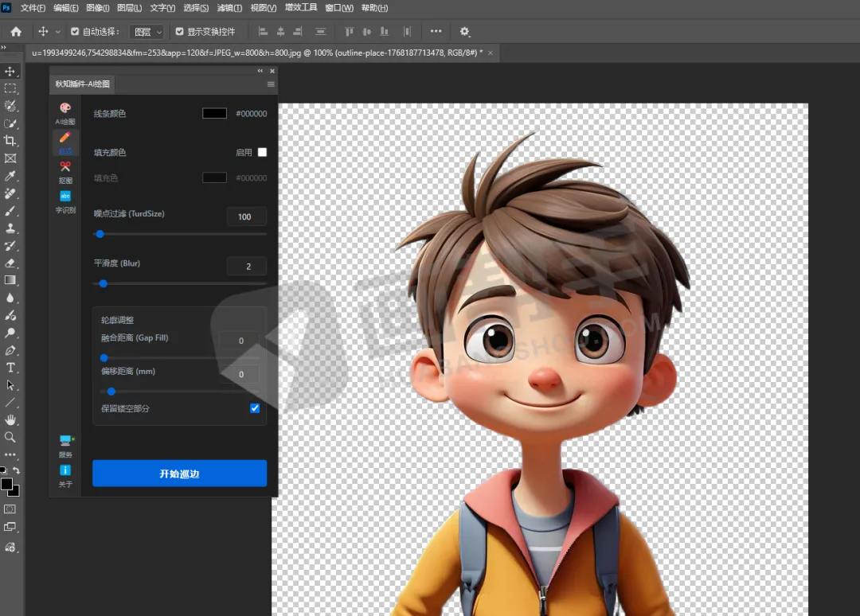The width and height of the screenshot is (860, 616).
Task: Open the 图层 auto-select dropdown
Action: [147, 32]
